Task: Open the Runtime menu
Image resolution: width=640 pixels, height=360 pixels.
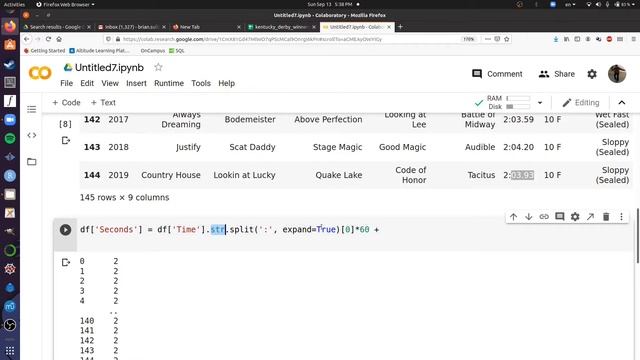Action: [169, 83]
